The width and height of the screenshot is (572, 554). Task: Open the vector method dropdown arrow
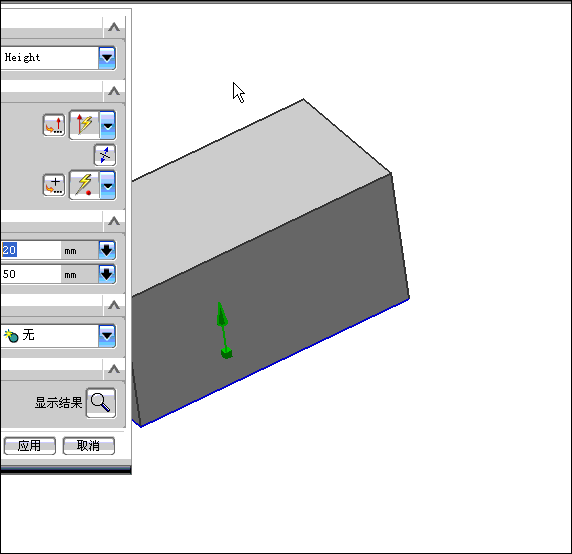tap(108, 125)
